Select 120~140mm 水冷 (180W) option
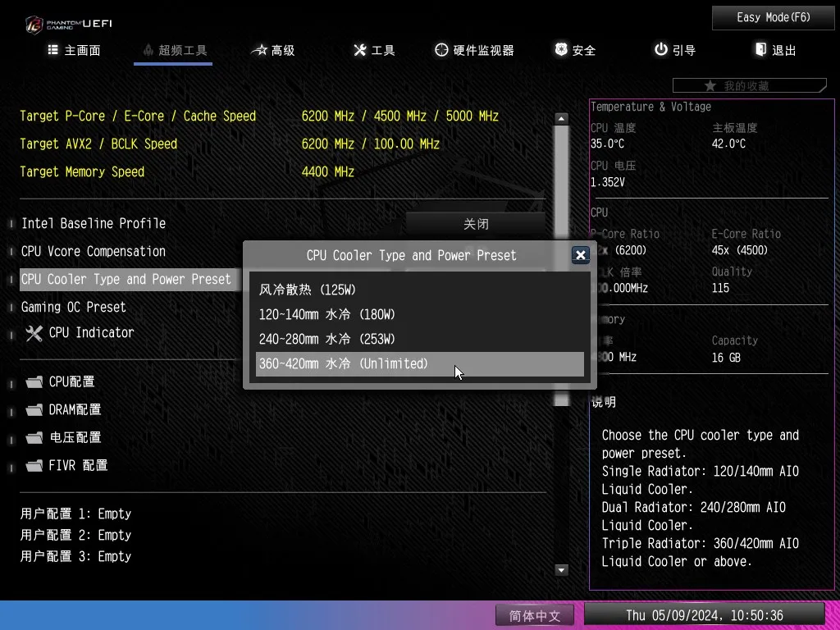The width and height of the screenshot is (840, 630). (419, 314)
